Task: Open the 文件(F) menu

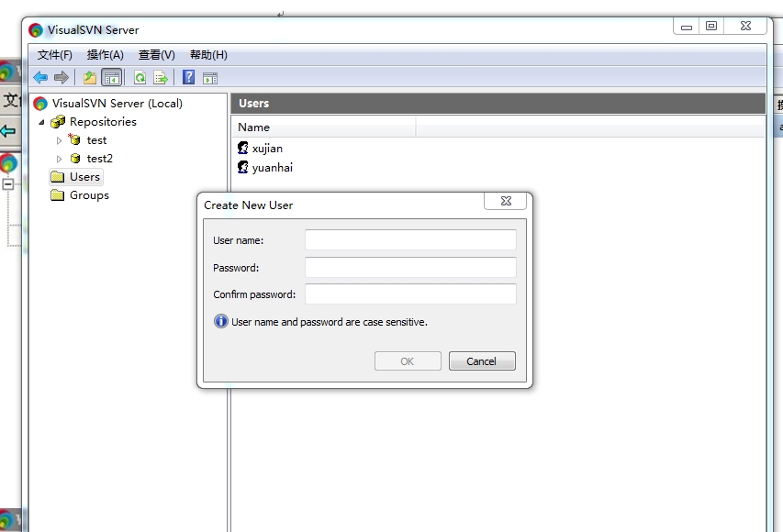Action: 55,55
